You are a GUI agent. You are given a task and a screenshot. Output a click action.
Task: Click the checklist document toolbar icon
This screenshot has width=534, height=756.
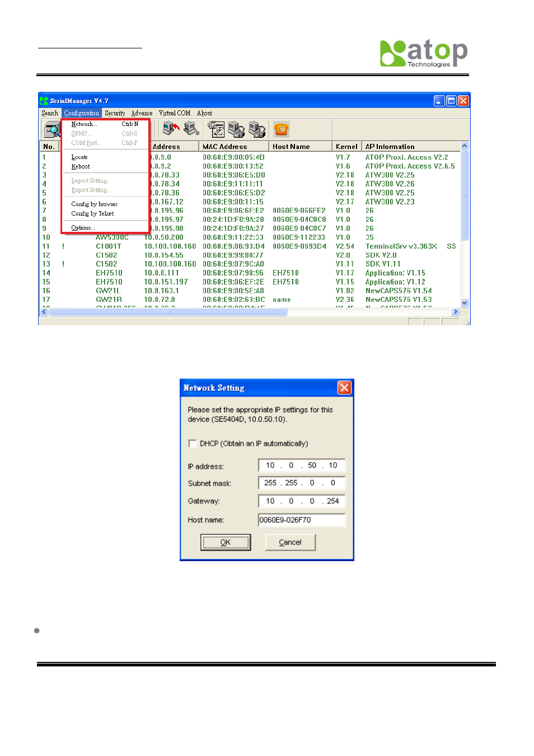click(216, 129)
